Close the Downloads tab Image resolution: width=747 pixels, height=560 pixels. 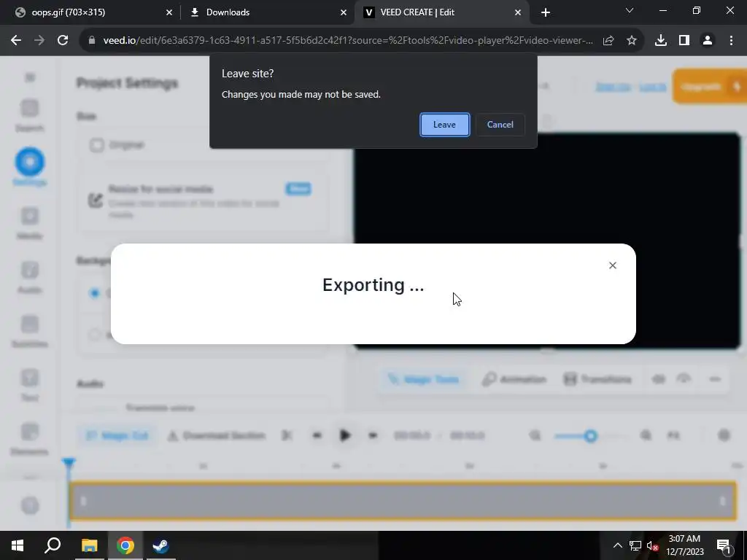(x=344, y=12)
